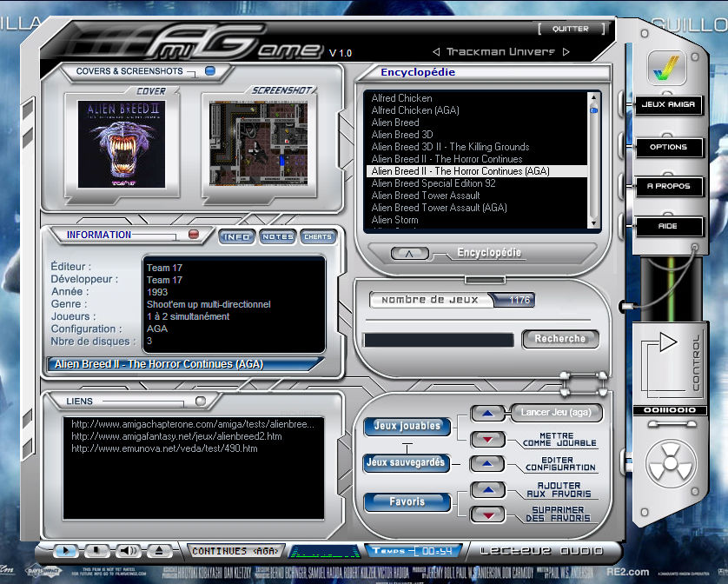Select Alien Breed Tower Assault (AGA)
Viewport: 728px width, 584px height.
tap(439, 208)
